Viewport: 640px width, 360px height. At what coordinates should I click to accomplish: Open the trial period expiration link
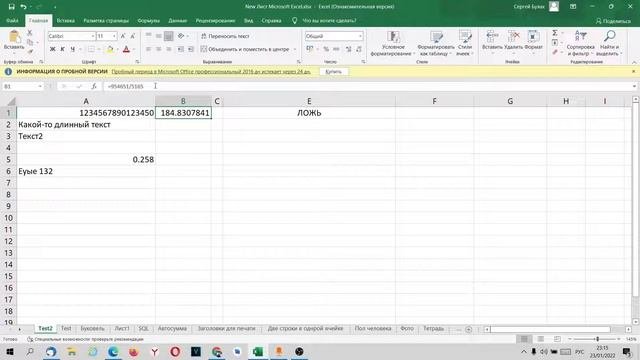pos(211,71)
